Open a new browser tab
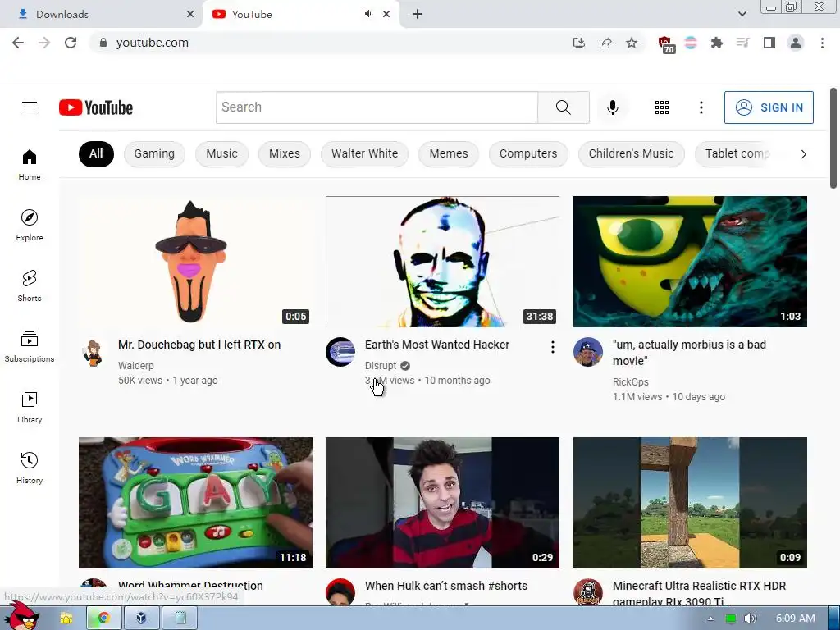Viewport: 840px width, 630px height. 418,14
